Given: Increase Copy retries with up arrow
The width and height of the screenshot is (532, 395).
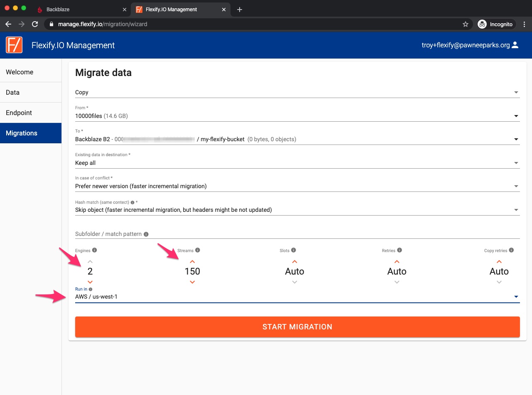Looking at the screenshot, I should 499,262.
